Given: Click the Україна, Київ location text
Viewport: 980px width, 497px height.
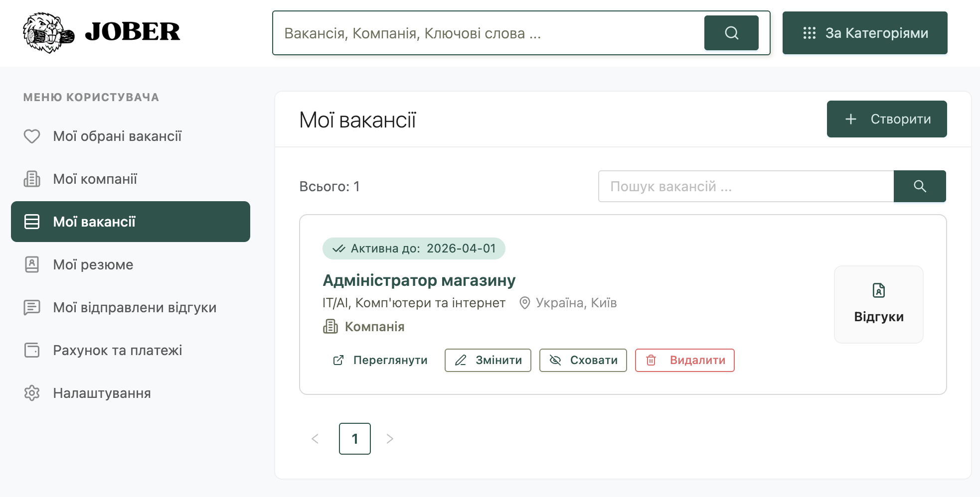Looking at the screenshot, I should (x=576, y=303).
